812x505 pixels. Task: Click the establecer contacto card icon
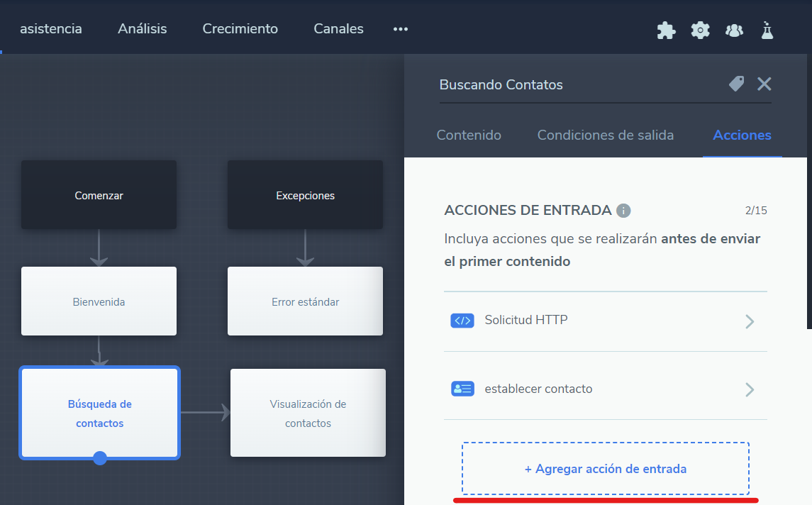(x=462, y=389)
